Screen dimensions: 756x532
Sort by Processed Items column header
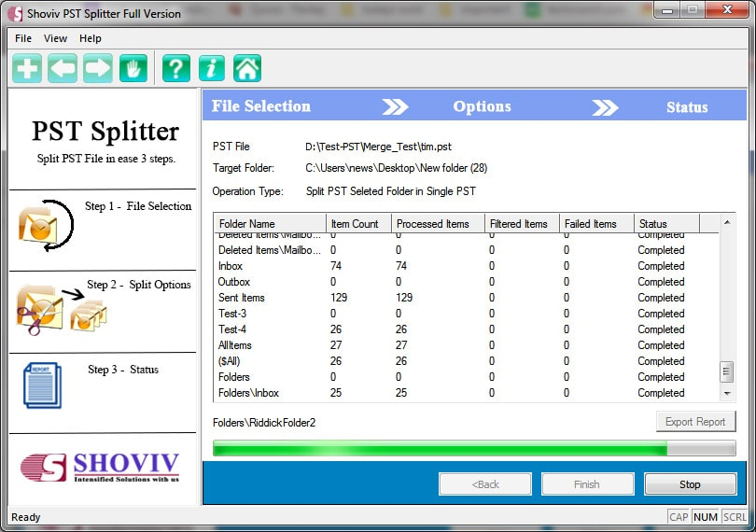pyautogui.click(x=438, y=224)
